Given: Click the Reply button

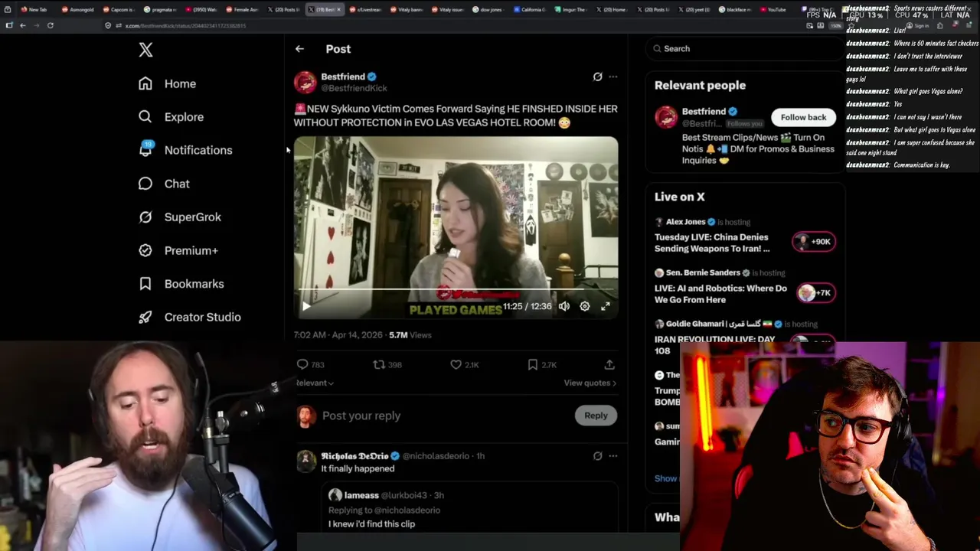Looking at the screenshot, I should click(x=596, y=416).
